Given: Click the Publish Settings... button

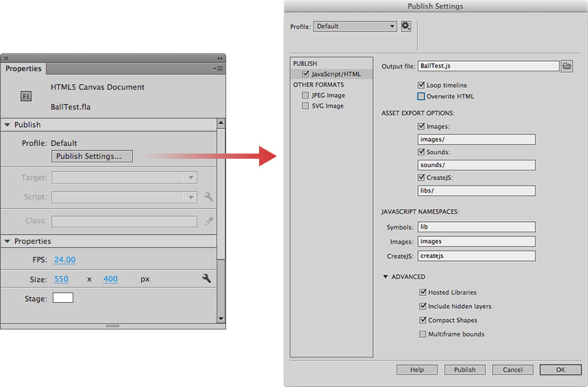Looking at the screenshot, I should 92,156.
